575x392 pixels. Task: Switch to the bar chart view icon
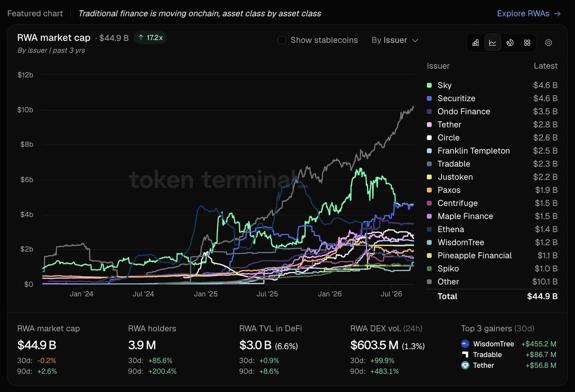(x=475, y=43)
